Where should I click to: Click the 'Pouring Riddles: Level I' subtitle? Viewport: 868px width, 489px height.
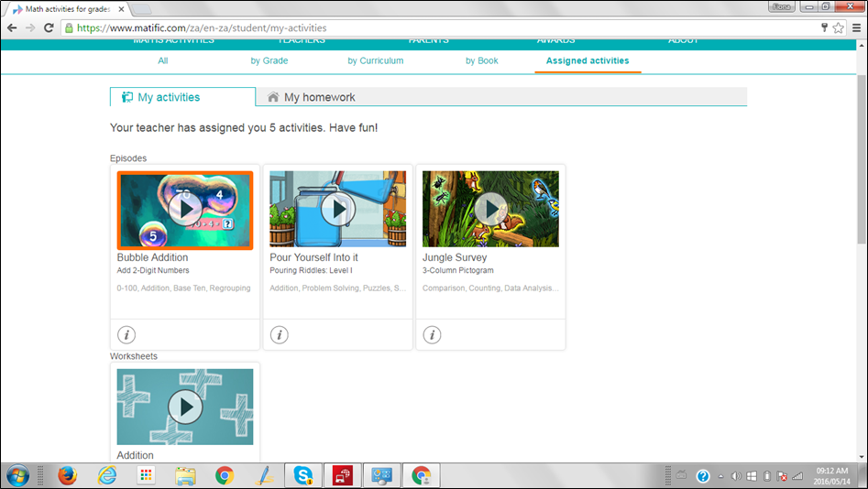click(x=311, y=270)
